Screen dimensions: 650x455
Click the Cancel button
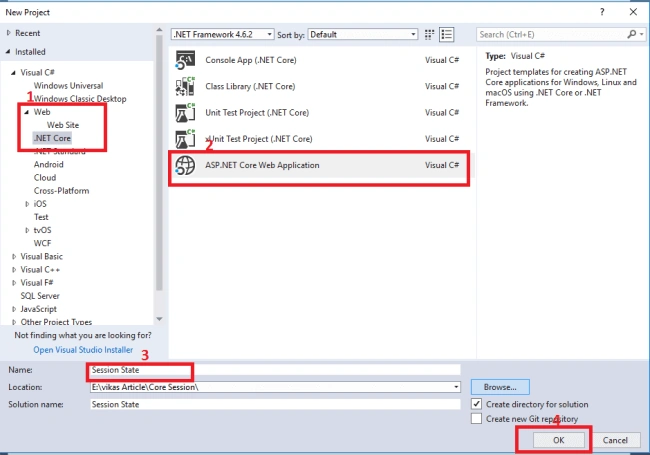pyautogui.click(x=615, y=440)
